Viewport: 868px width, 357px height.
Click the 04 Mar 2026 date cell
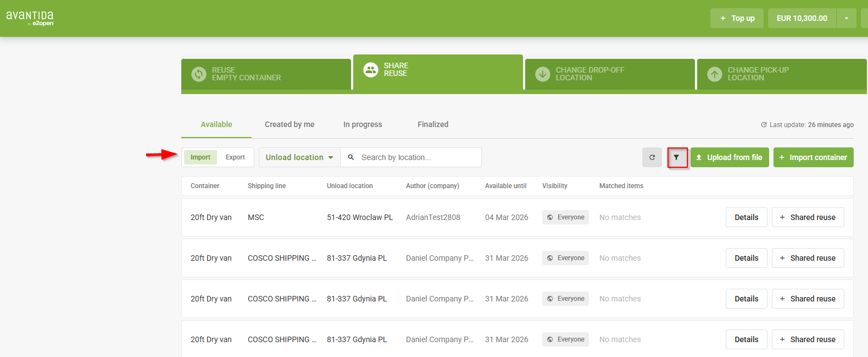[x=507, y=217]
